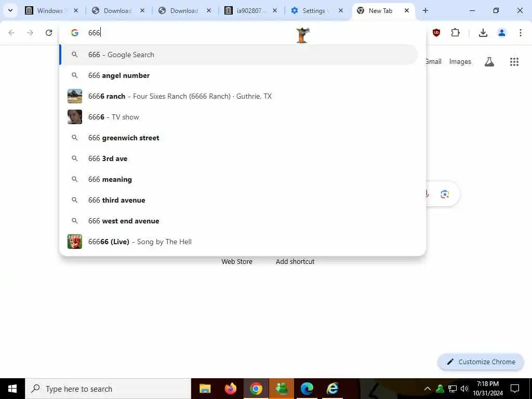Open the Windows Start menu

pos(12,389)
